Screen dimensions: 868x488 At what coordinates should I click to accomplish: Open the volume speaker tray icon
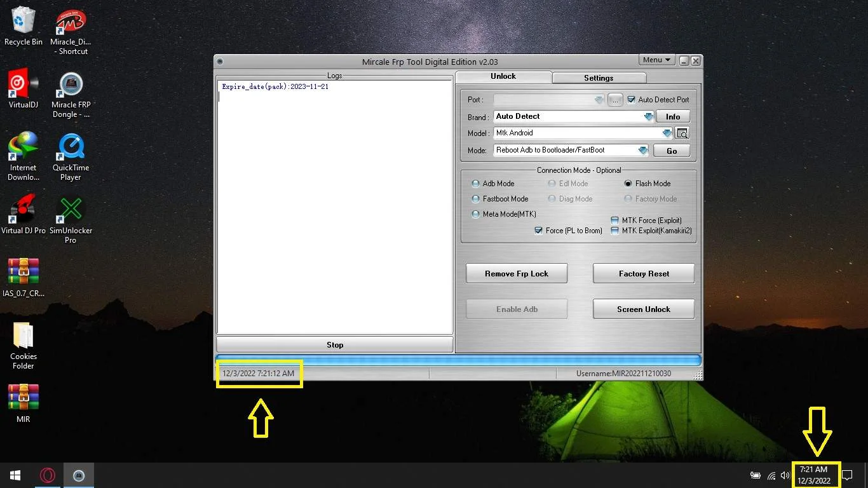(x=785, y=475)
